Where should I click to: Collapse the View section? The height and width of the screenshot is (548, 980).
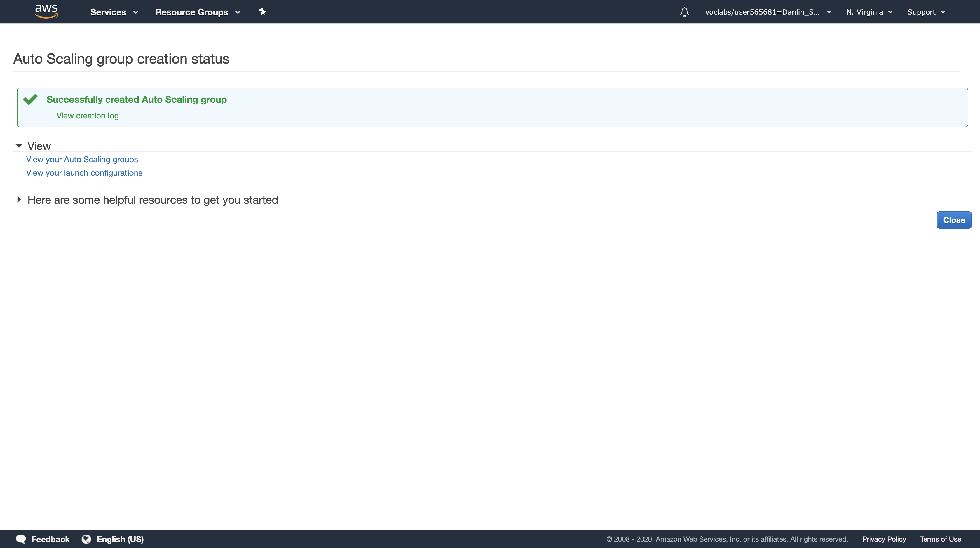[x=19, y=146]
